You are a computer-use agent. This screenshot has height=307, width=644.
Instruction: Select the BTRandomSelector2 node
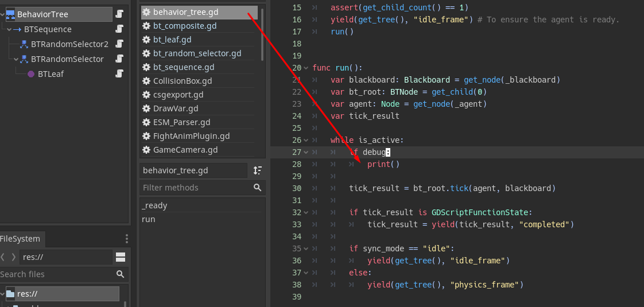click(69, 44)
